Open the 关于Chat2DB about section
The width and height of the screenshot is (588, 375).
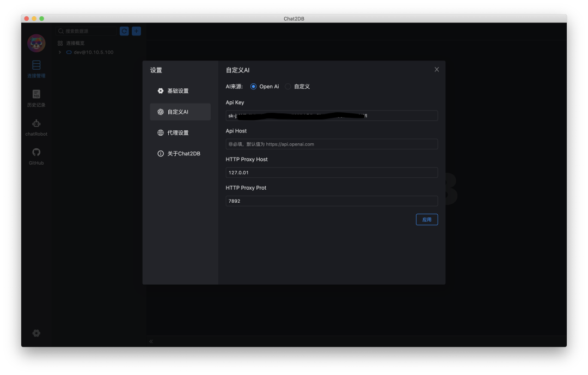click(x=180, y=154)
